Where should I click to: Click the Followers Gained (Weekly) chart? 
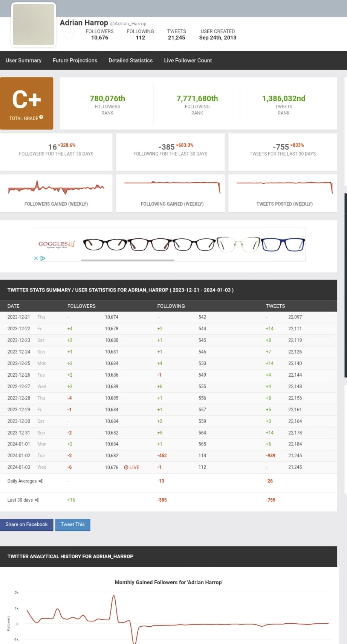point(56,188)
